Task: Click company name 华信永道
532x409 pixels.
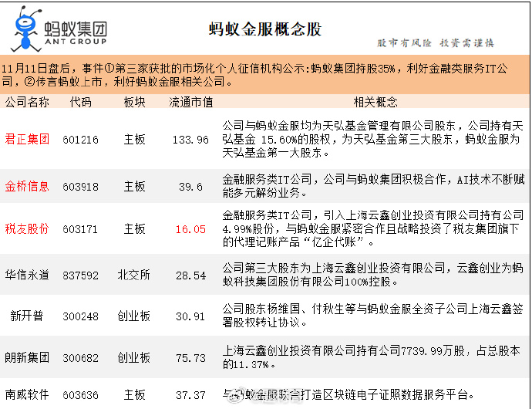Action: tap(27, 275)
